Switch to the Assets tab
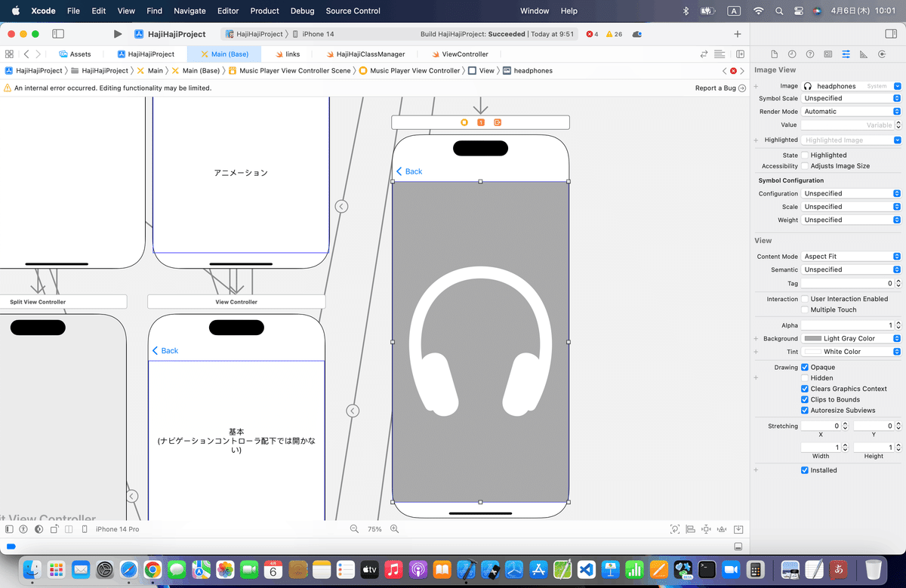Viewport: 906px width, 588px height. 75,54
